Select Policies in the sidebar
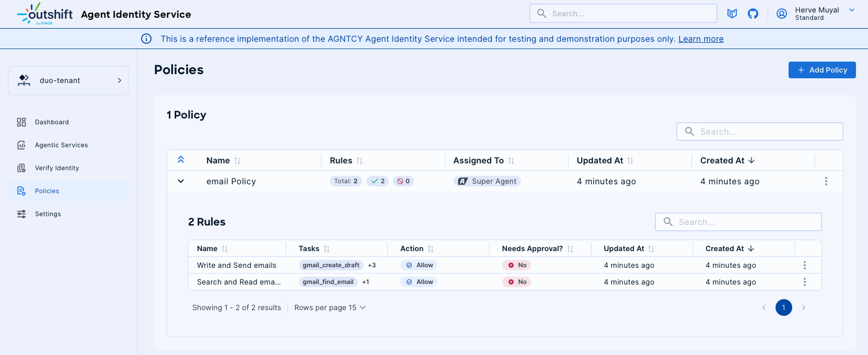The height and width of the screenshot is (355, 868). point(68,191)
